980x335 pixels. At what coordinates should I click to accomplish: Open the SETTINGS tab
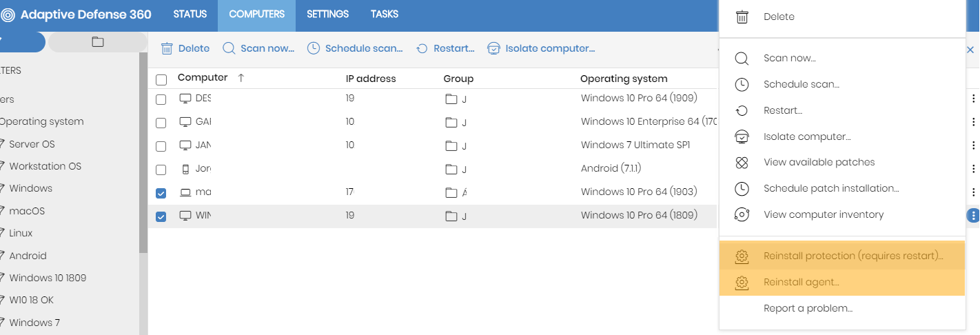pyautogui.click(x=327, y=14)
